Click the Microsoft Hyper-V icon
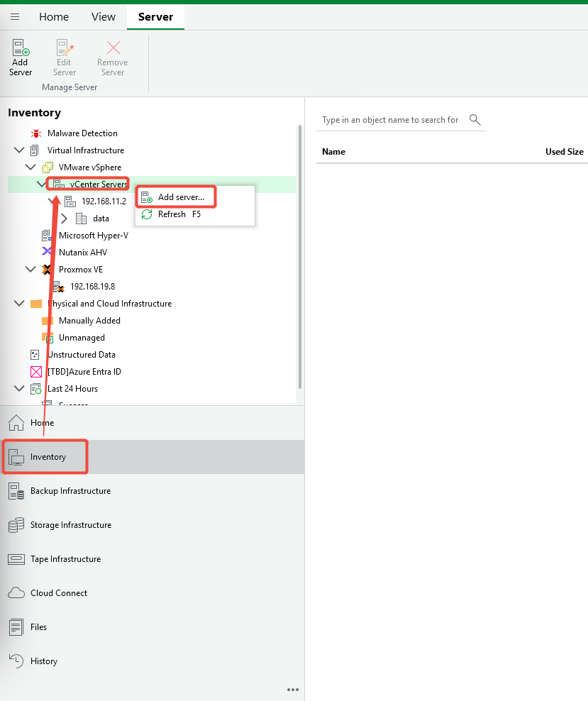 [47, 236]
